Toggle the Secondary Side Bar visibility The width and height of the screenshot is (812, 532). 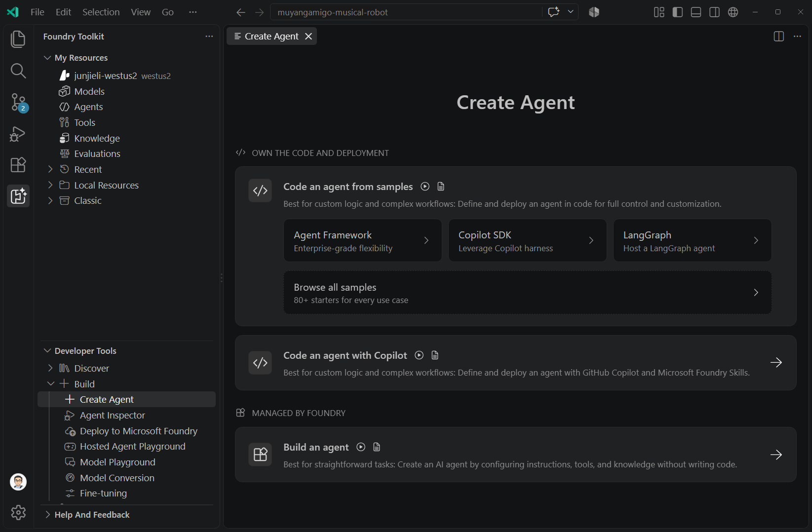point(714,12)
